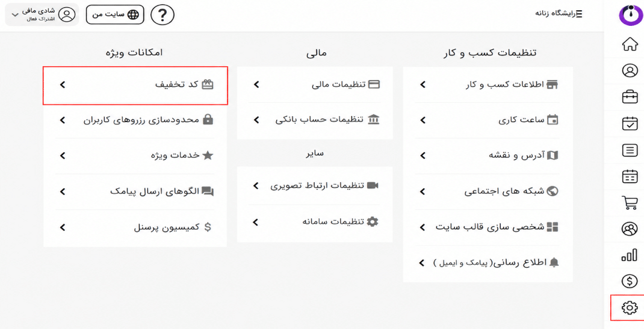Click the globe icon beside شبکه های اجتماعی

pos(554,191)
